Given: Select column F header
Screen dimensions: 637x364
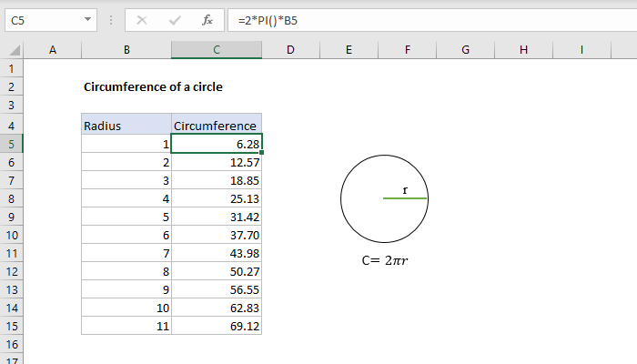Looking at the screenshot, I should (407, 50).
